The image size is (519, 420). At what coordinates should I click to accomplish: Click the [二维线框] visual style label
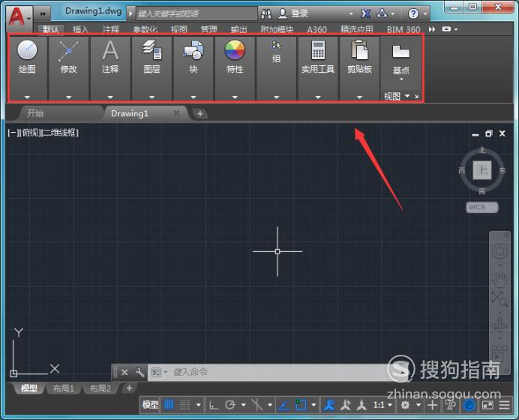(x=60, y=133)
